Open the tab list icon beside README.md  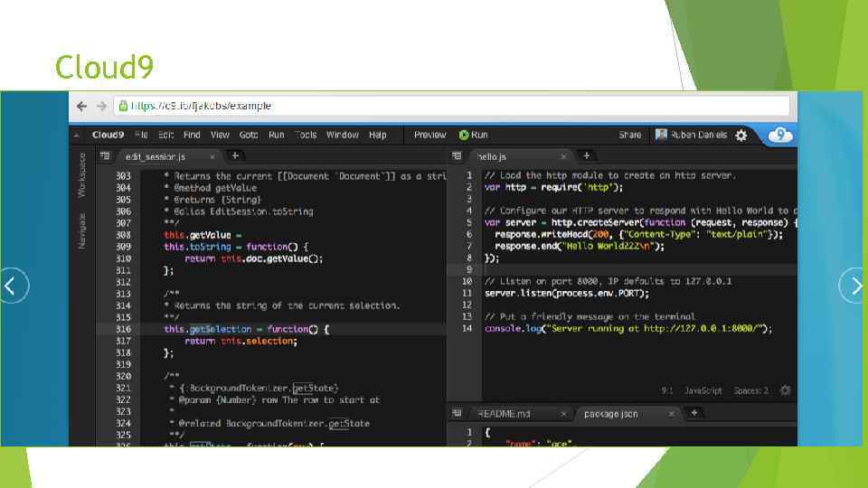coord(457,413)
